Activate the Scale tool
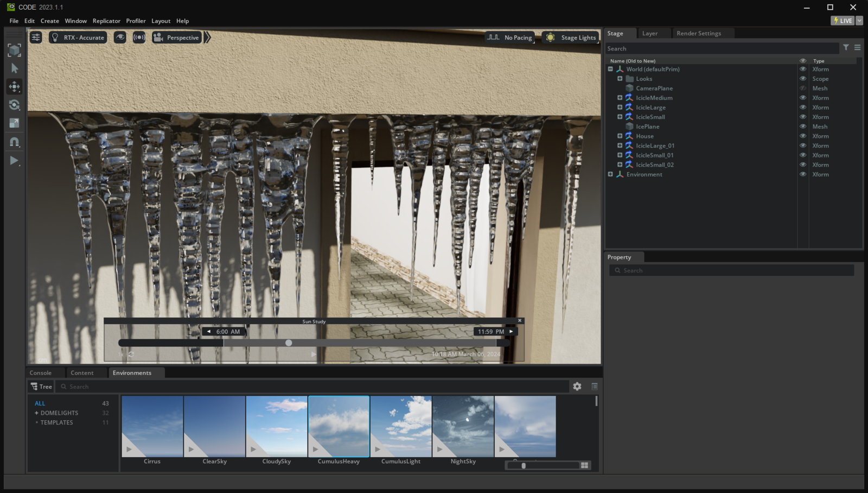The width and height of the screenshot is (868, 493). pyautogui.click(x=15, y=123)
